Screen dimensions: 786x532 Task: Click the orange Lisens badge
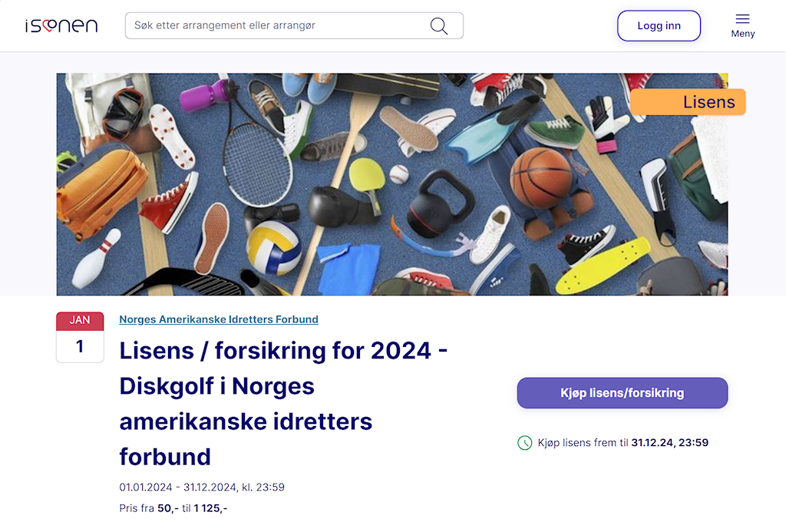click(x=688, y=102)
